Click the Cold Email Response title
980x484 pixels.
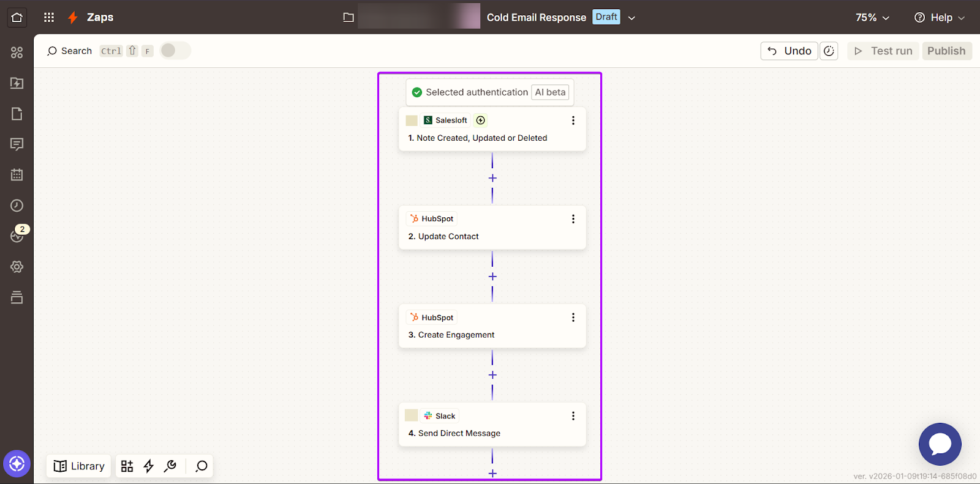click(537, 18)
